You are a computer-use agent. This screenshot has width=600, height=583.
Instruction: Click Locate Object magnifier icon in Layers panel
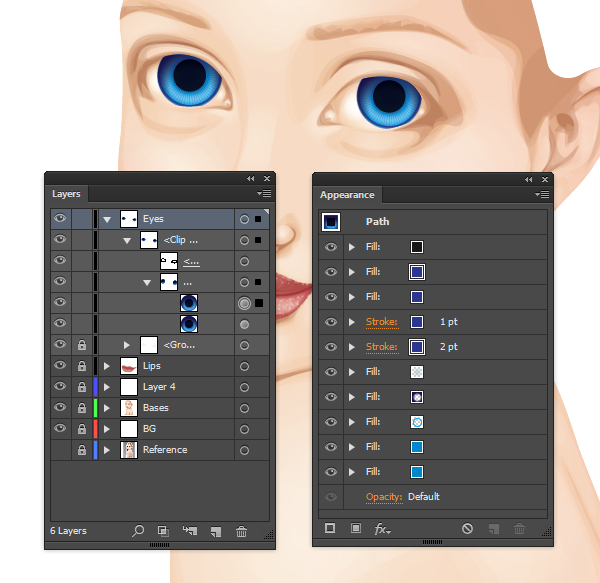coord(138,531)
